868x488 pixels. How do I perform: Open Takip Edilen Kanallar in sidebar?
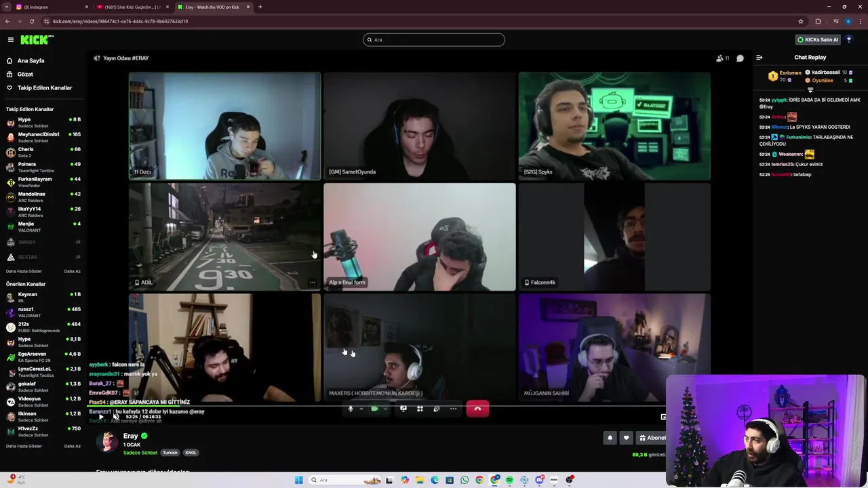coord(45,87)
